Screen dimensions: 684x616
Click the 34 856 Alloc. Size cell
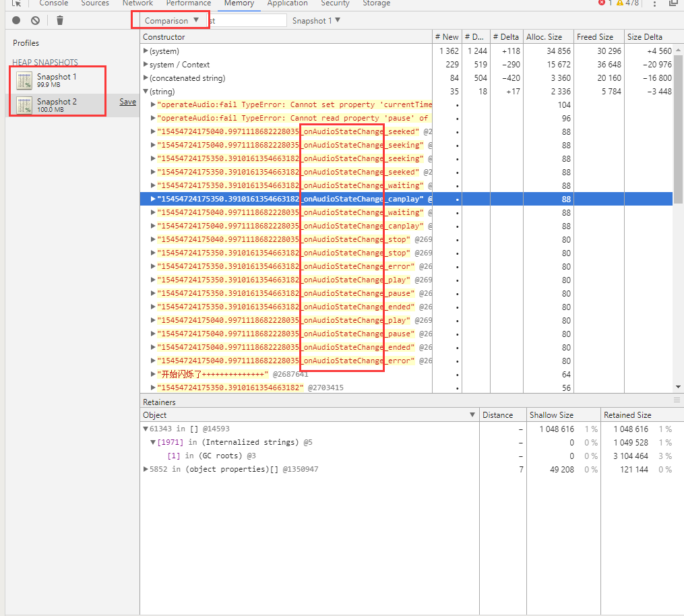tap(559, 51)
